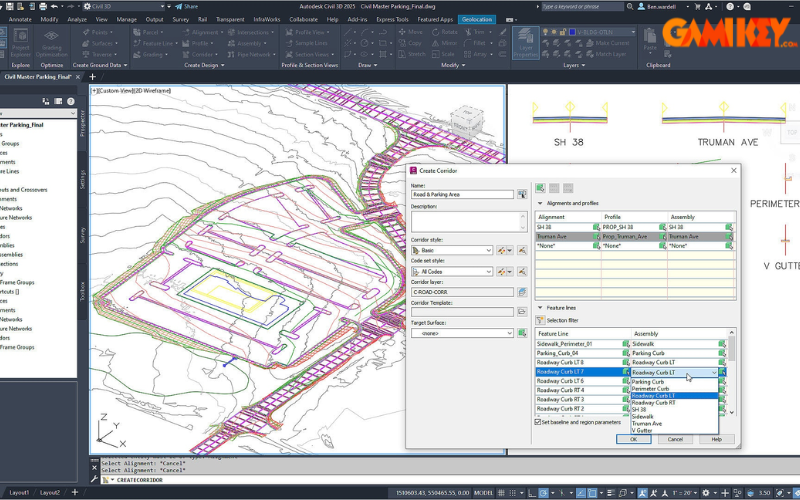Expand the Create Design panel

(204, 65)
